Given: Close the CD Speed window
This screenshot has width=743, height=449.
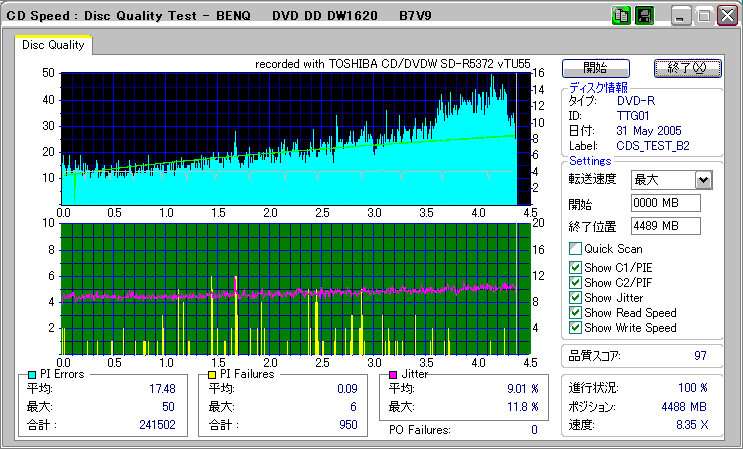Looking at the screenshot, I should 726,17.
